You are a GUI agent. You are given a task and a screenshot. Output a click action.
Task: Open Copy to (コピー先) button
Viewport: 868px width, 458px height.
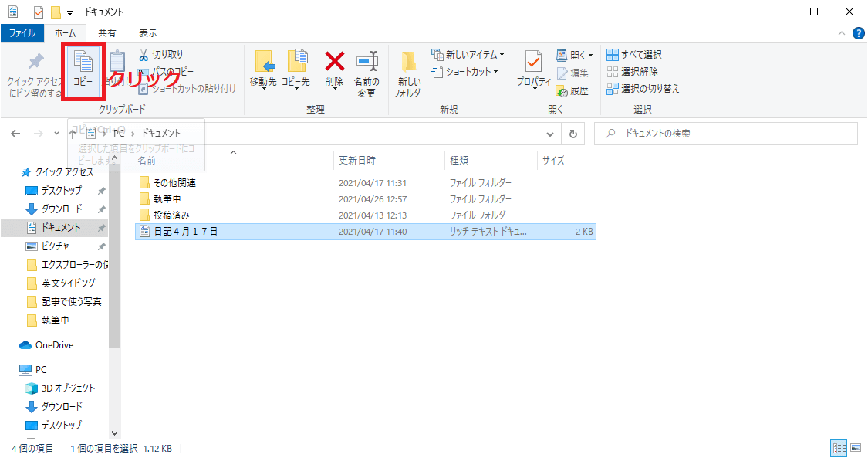coord(296,70)
